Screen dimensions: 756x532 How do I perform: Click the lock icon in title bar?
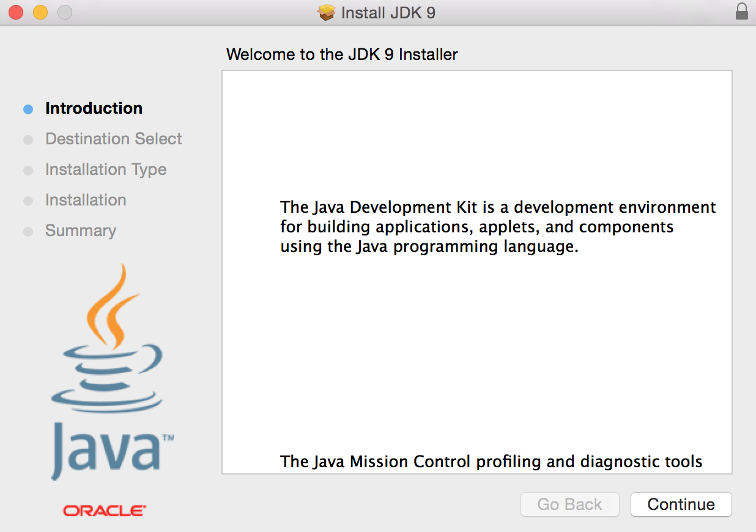pyautogui.click(x=741, y=12)
